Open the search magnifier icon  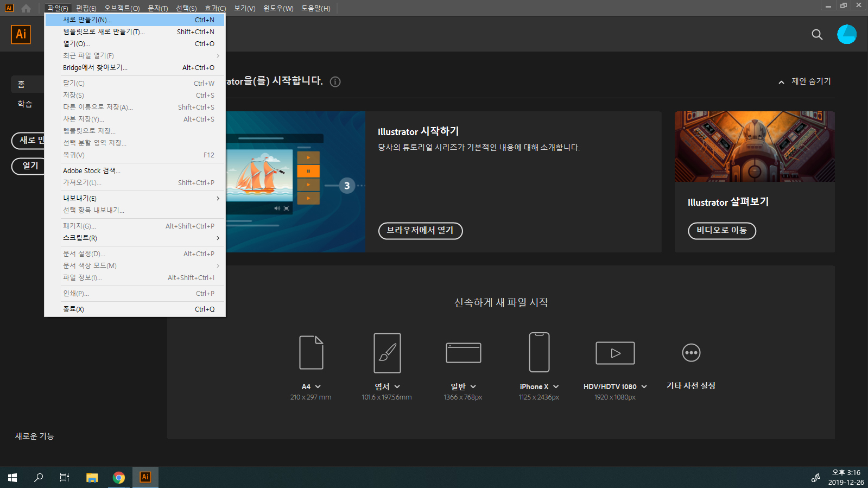click(x=817, y=34)
